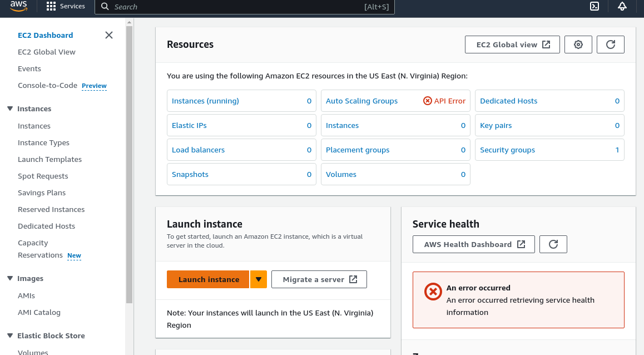This screenshot has height=355, width=644.
Task: Click the API Error indicator on Auto Scaling Groups
Action: point(444,101)
